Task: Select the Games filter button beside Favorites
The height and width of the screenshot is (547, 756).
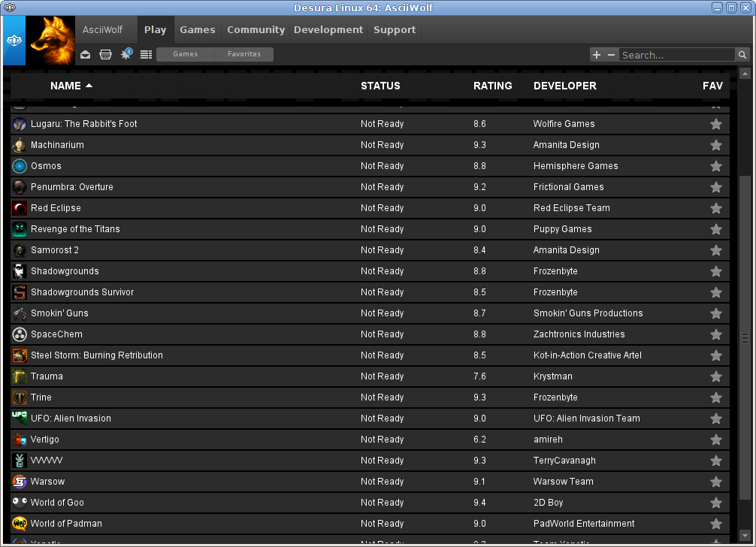Action: (x=186, y=54)
